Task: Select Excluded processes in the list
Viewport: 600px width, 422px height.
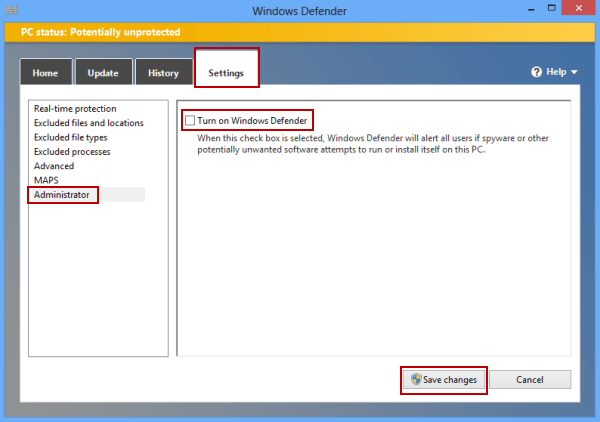Action: (72, 152)
